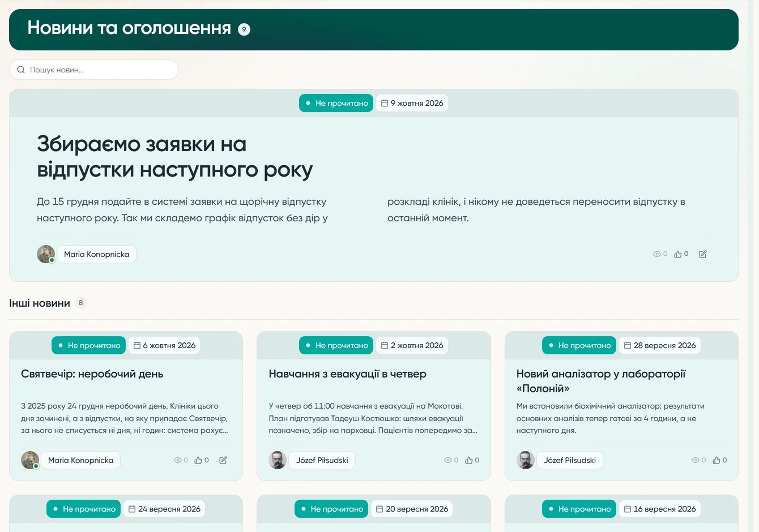Toggle unread badge on 20 вересня article

click(331, 509)
